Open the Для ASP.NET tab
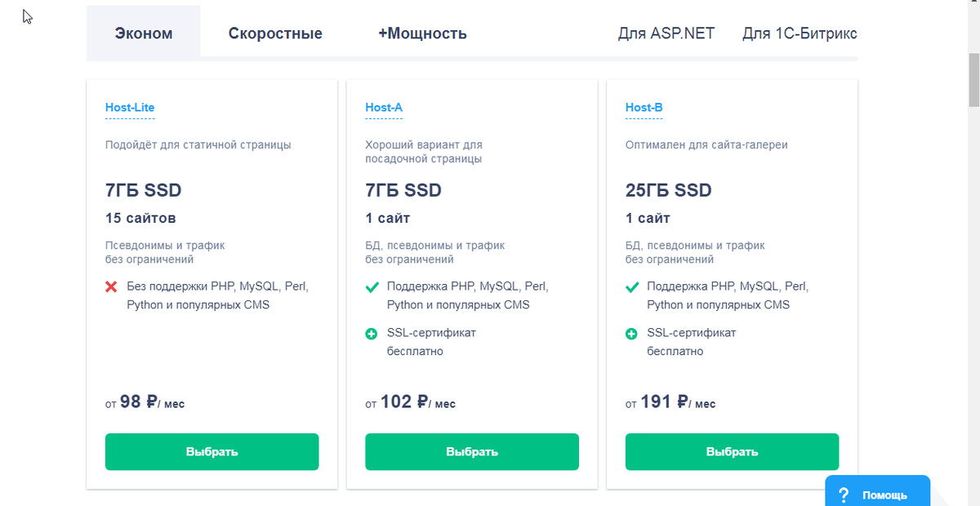This screenshot has width=980, height=506. [x=666, y=33]
